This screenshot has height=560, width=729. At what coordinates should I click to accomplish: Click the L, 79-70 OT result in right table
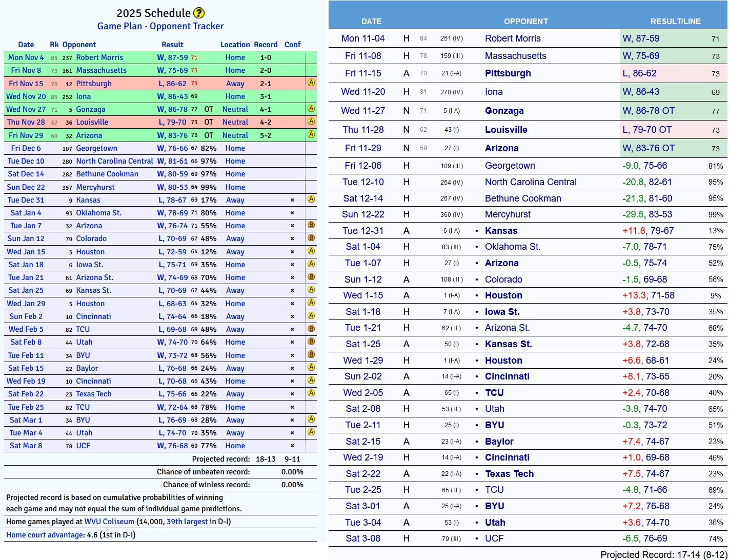click(x=647, y=130)
